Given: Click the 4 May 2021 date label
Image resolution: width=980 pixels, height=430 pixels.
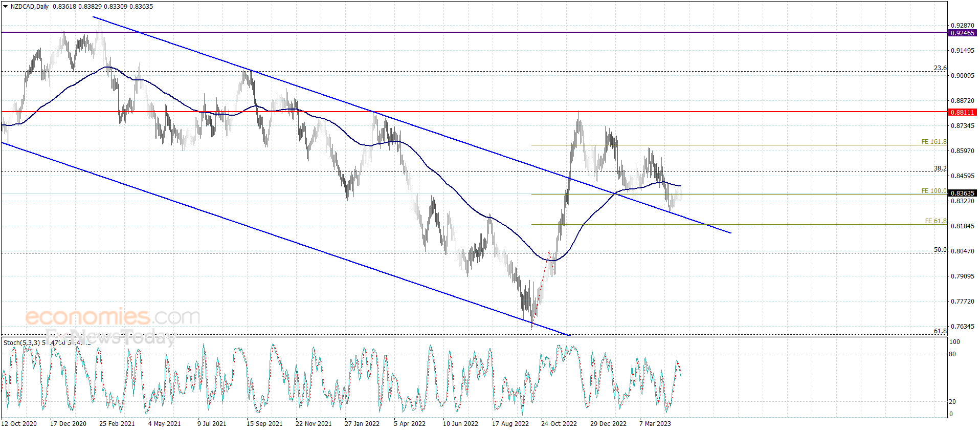Looking at the screenshot, I should click(x=164, y=423).
